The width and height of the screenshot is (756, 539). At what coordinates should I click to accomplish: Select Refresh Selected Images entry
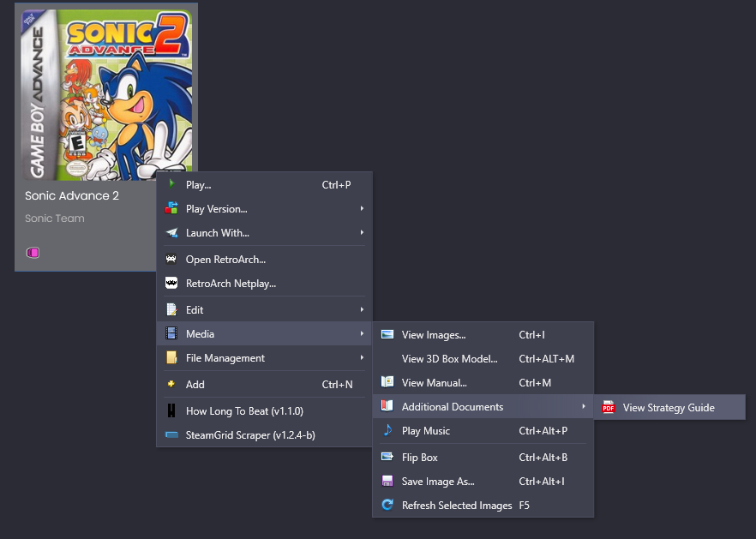pos(483,506)
